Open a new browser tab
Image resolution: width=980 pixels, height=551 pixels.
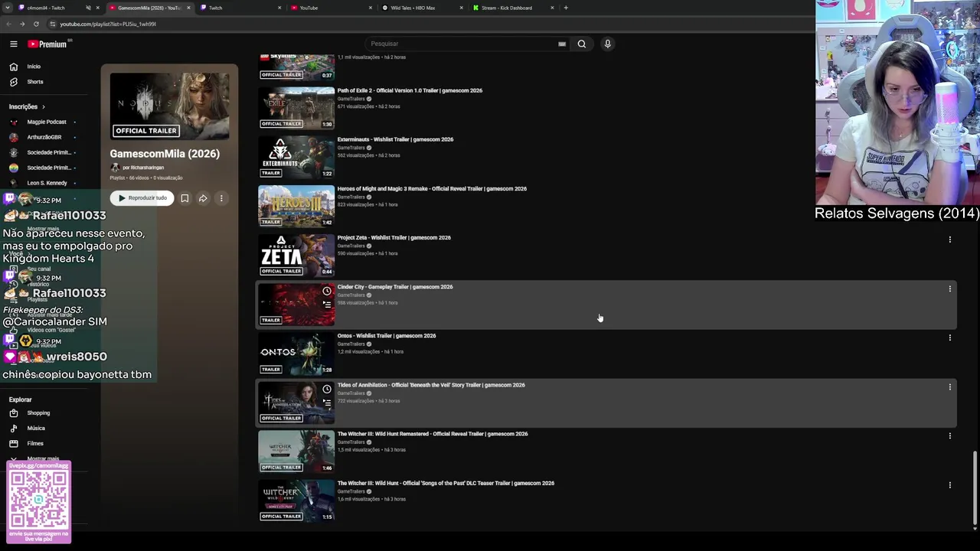click(x=566, y=8)
